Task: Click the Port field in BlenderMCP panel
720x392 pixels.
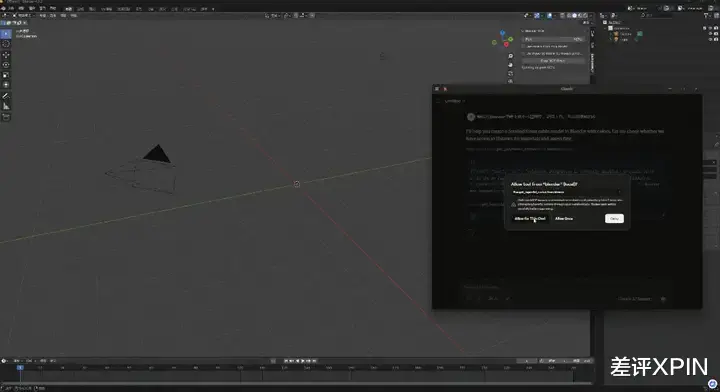Action: tap(553, 39)
